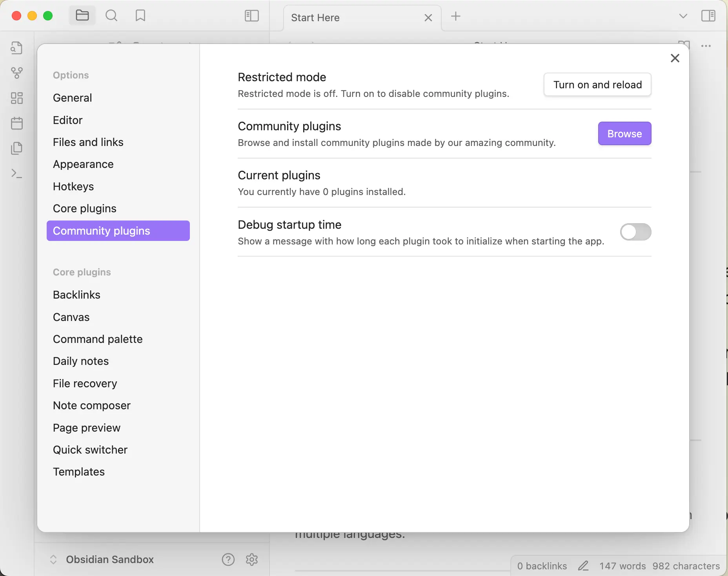This screenshot has width=728, height=576.
Task: Toggle the right sidebar panel icon
Action: point(708,16)
